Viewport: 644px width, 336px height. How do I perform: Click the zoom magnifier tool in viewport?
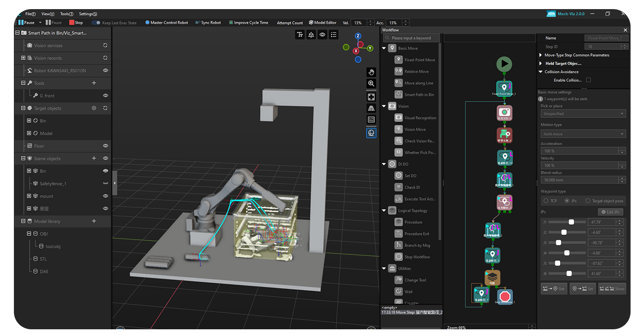point(371,83)
